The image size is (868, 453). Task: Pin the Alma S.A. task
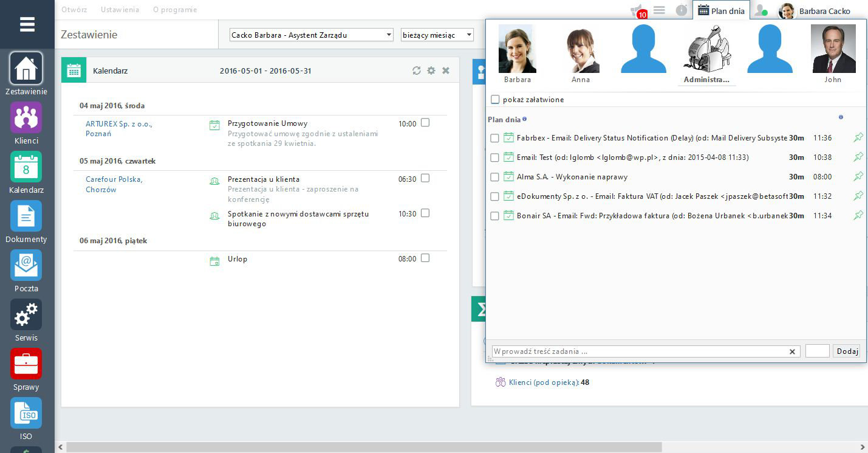coord(858,177)
